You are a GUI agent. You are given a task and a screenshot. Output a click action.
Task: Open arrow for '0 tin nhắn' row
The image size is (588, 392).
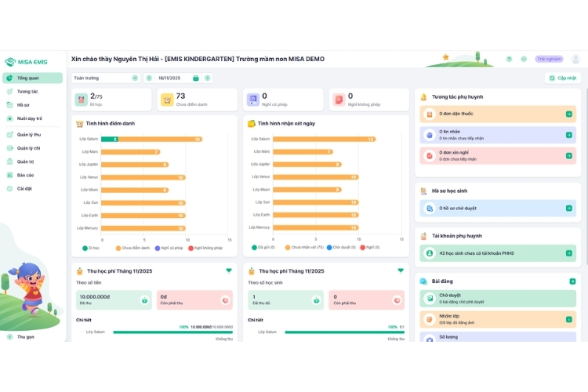(568, 135)
